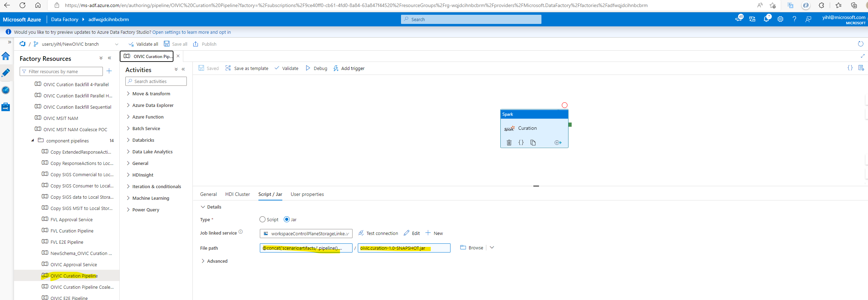
Task: Show Job linked service info tooltip
Action: click(241, 232)
